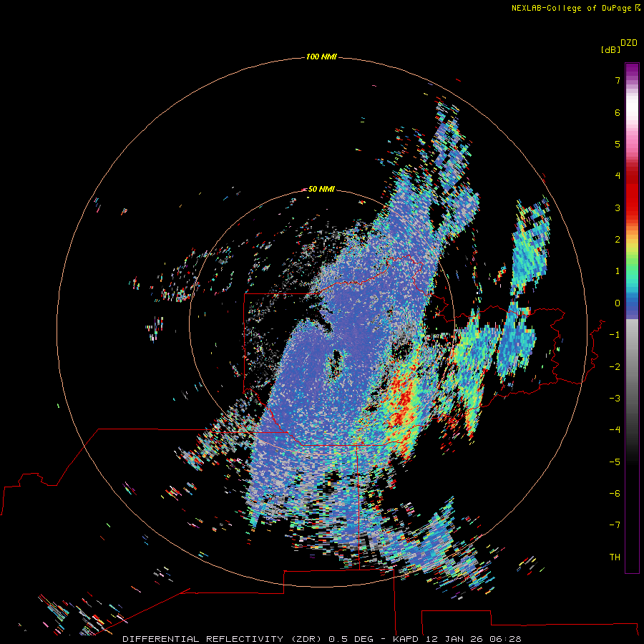The image size is (644, 644).
Task: Click the -6 value on the color scale
Action: pyautogui.click(x=615, y=494)
